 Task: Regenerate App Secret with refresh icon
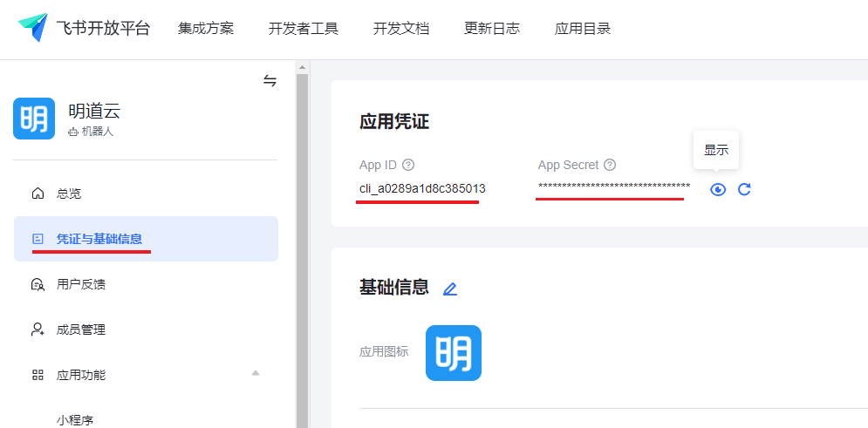(744, 190)
